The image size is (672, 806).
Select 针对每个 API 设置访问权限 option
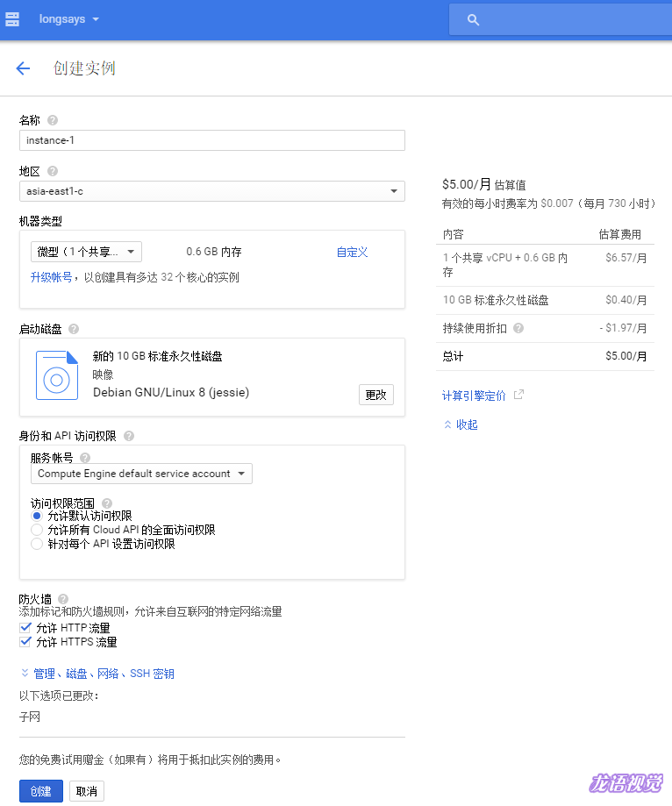tap(37, 544)
